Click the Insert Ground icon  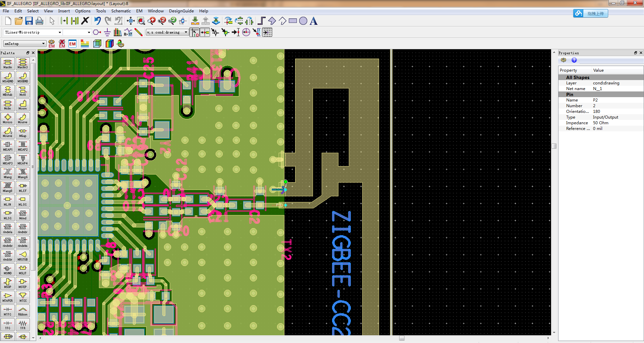pyautogui.click(x=107, y=32)
